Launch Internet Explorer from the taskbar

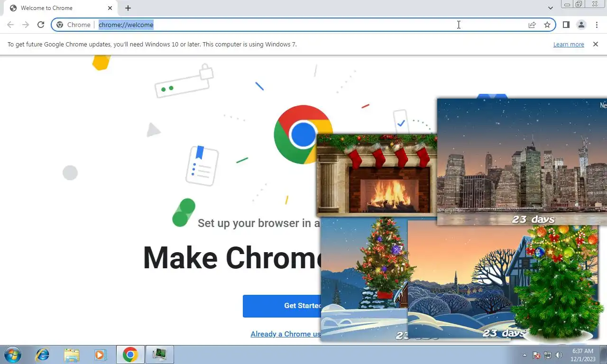pyautogui.click(x=43, y=355)
